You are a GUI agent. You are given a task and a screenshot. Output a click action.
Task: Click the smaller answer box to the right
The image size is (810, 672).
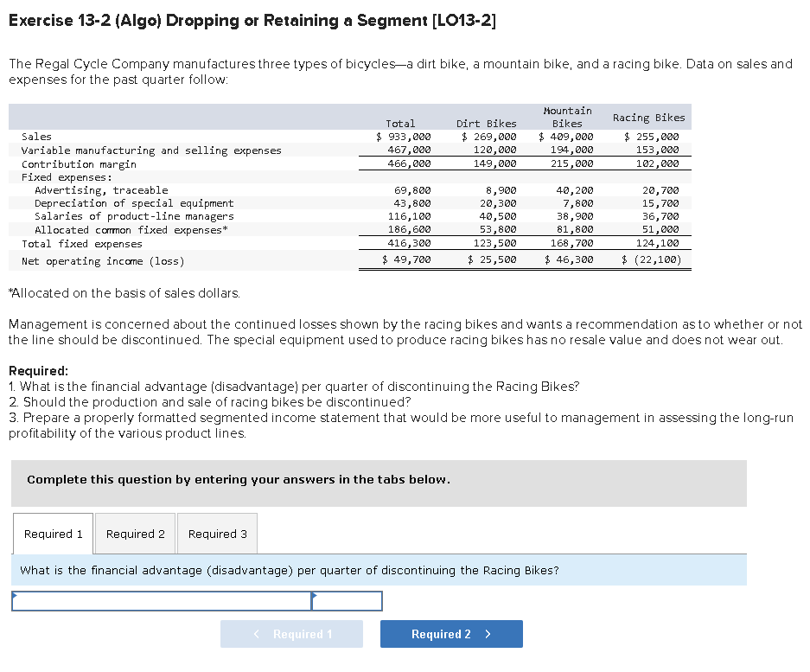(x=348, y=600)
